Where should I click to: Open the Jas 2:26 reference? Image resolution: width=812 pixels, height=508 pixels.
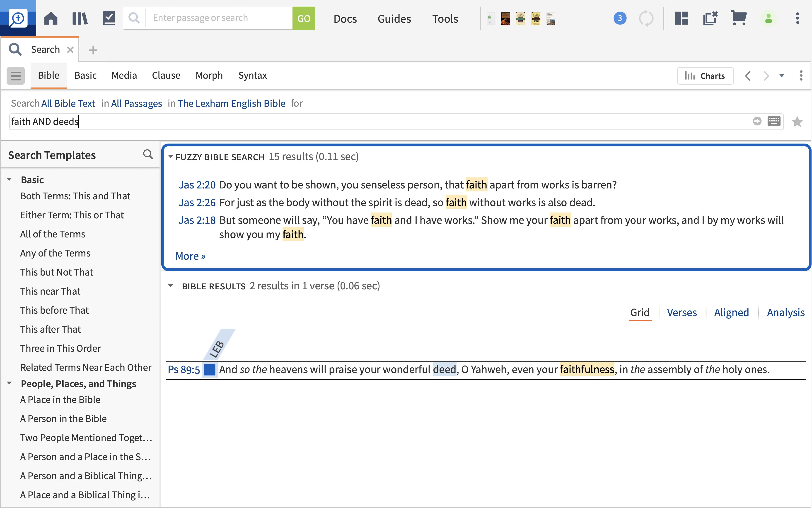[197, 203]
